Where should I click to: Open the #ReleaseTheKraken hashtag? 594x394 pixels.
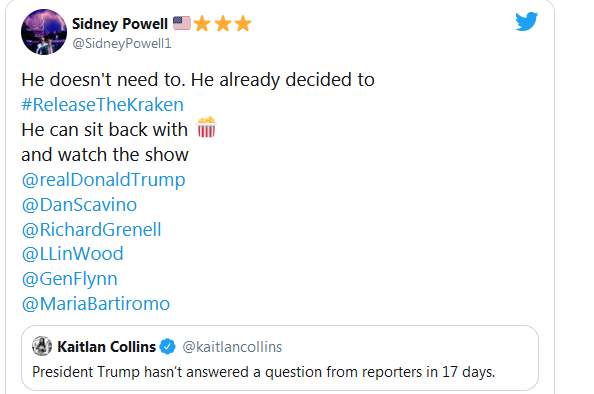click(102, 105)
